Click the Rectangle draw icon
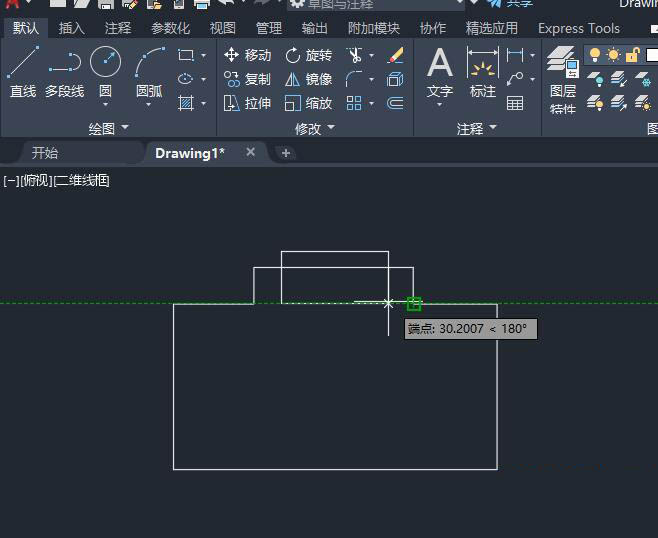 click(x=185, y=55)
